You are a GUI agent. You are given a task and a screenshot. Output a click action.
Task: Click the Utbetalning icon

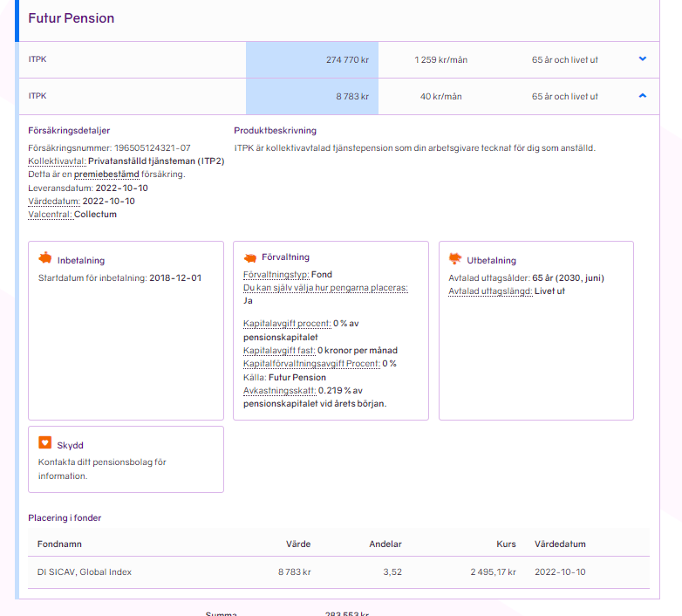click(454, 259)
